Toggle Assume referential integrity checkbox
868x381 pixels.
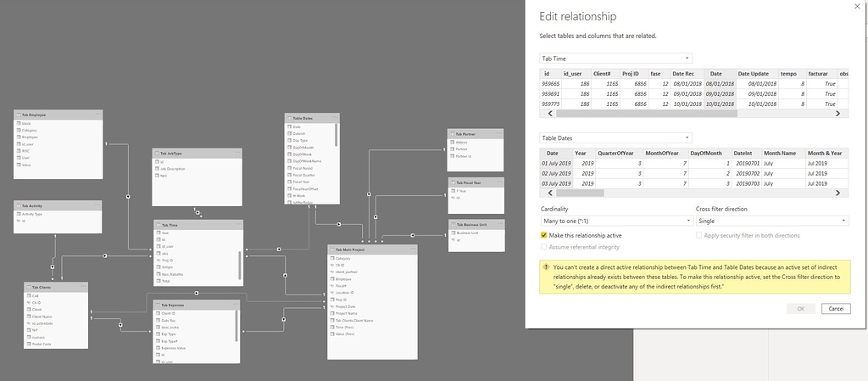pos(544,246)
